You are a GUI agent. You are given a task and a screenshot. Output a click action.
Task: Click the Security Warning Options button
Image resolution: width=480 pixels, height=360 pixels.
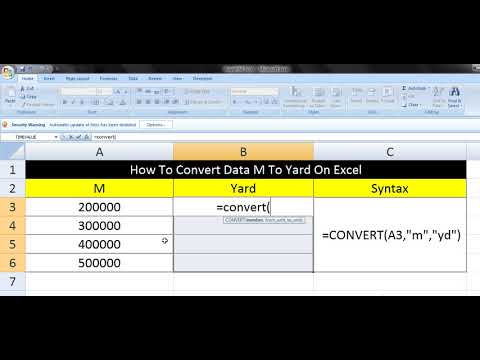click(x=156, y=125)
